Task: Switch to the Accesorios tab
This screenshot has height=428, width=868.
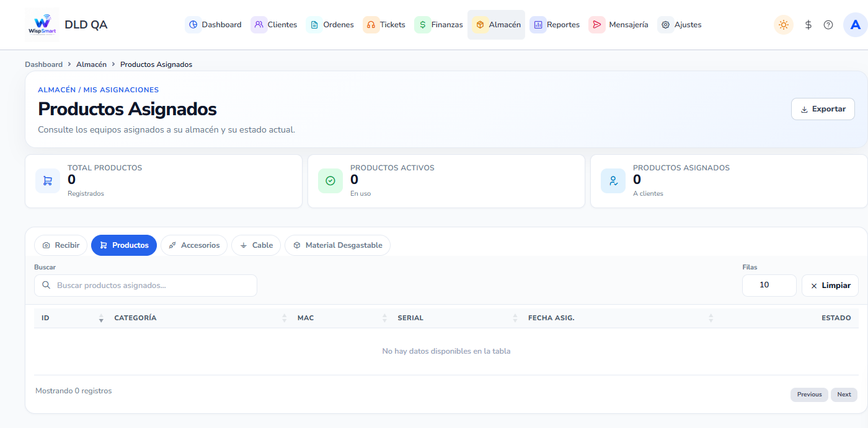Action: [x=194, y=245]
